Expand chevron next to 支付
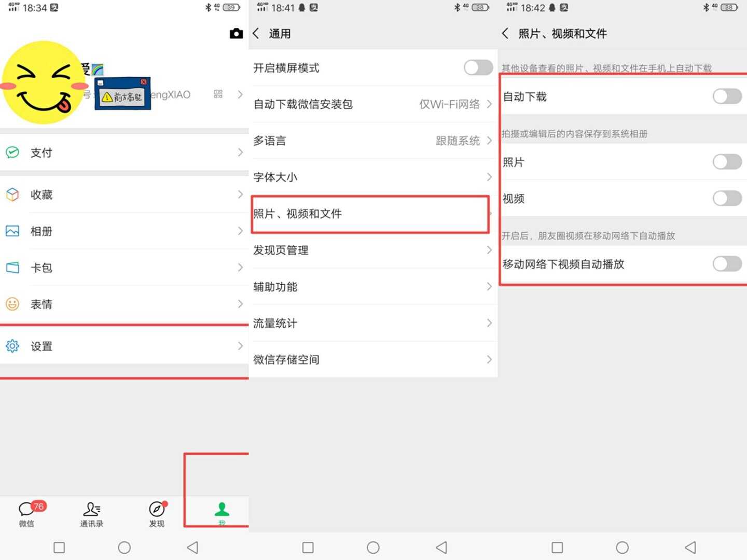 [x=240, y=152]
